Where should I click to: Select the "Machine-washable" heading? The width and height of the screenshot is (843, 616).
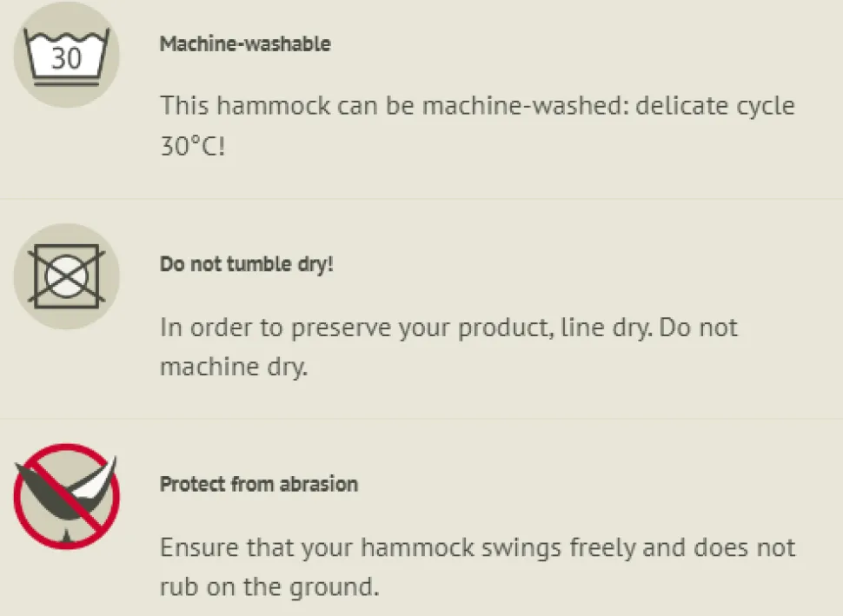(245, 44)
